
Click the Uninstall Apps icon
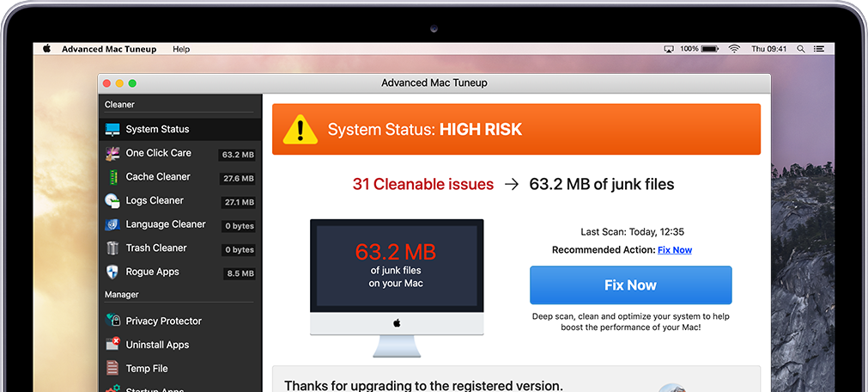113,344
